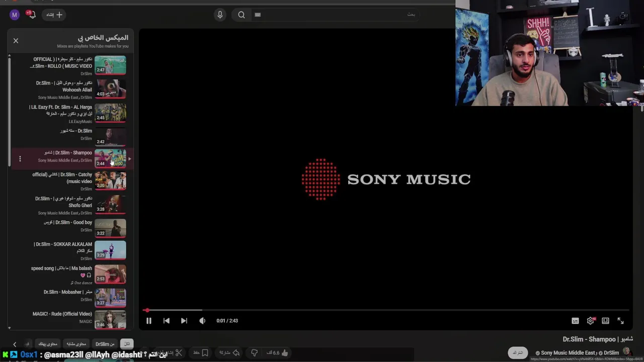Toggle subtitles with the captions icon
This screenshot has height=362, width=644.
[575, 321]
